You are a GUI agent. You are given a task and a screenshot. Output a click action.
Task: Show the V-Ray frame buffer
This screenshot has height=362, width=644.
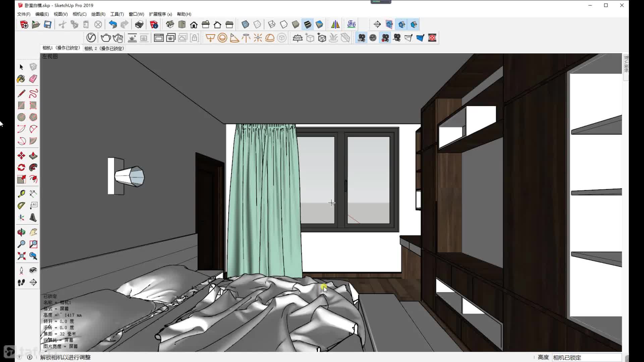(x=159, y=38)
